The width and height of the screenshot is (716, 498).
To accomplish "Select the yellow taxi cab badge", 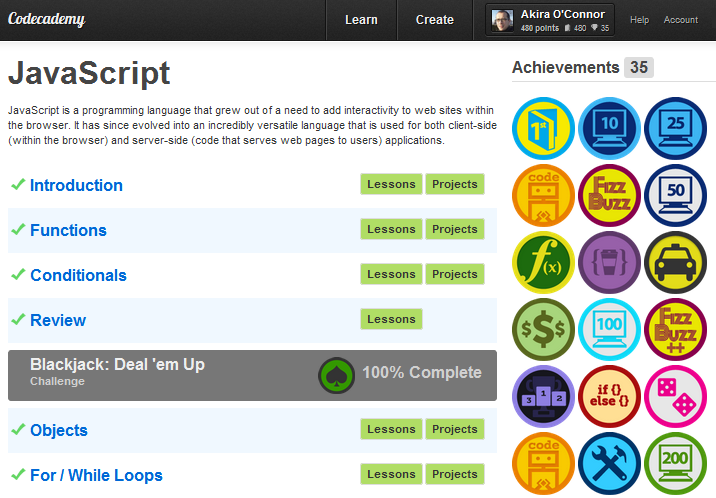I will (675, 262).
